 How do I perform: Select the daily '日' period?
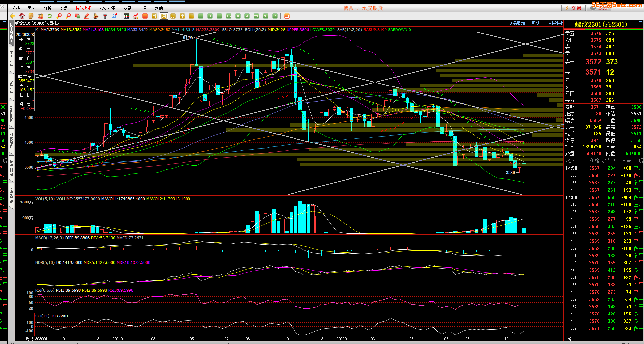(154, 16)
